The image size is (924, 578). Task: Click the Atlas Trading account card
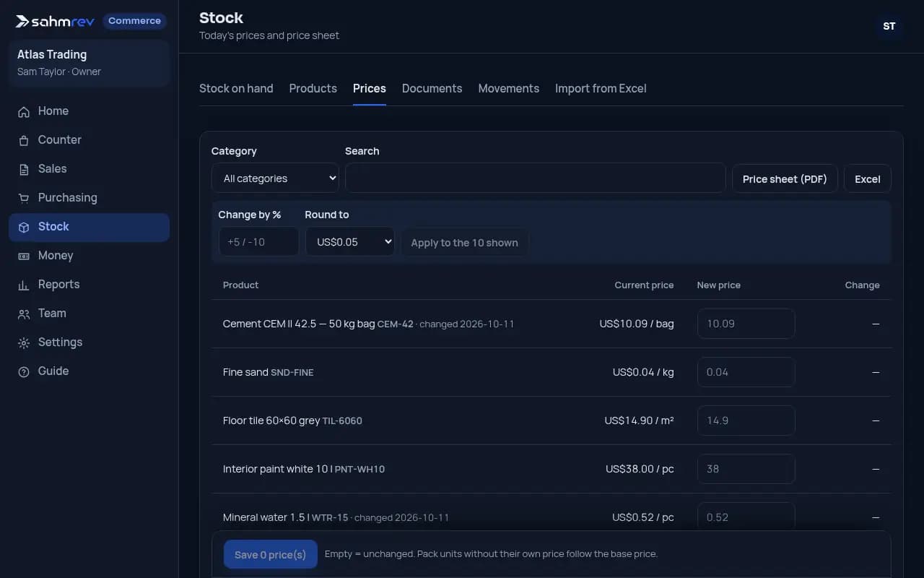(90, 63)
